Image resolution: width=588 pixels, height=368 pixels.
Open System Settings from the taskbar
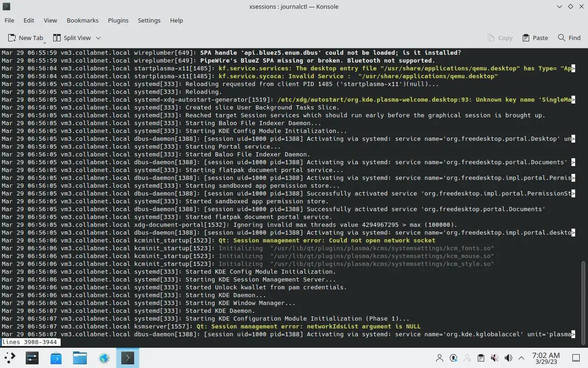click(32, 358)
